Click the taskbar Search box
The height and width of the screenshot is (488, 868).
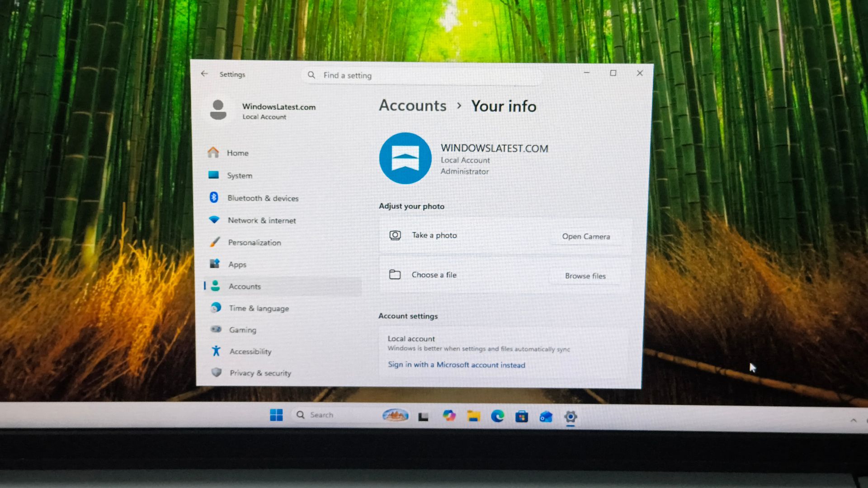(x=351, y=415)
